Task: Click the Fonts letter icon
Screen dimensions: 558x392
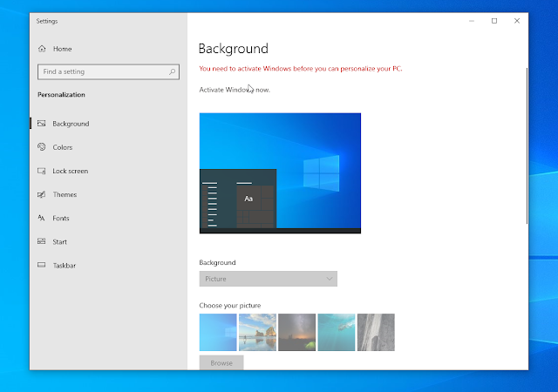Action: 42,218
